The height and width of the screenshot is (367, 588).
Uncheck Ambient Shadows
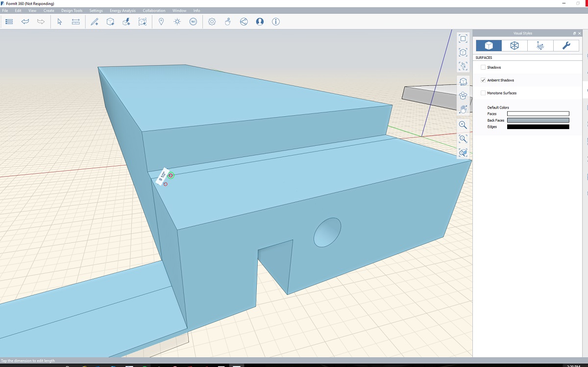click(483, 80)
